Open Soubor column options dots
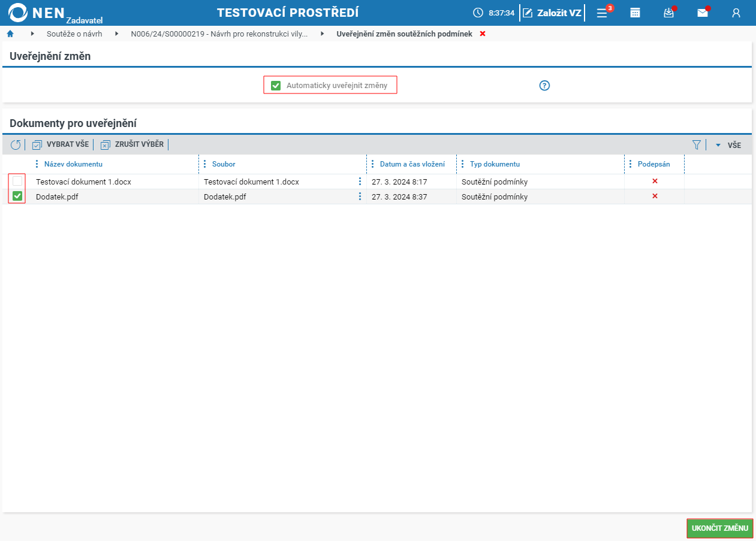The image size is (756, 541). tap(205, 164)
